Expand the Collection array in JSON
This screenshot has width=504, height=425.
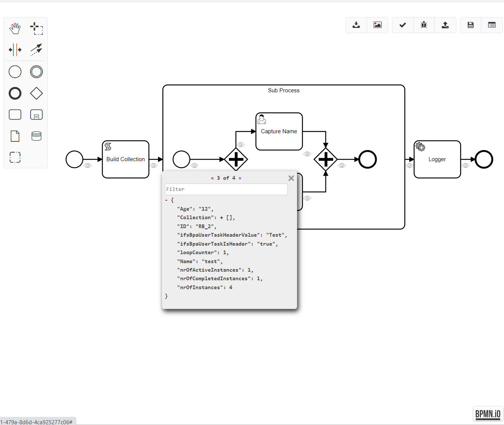coord(221,218)
